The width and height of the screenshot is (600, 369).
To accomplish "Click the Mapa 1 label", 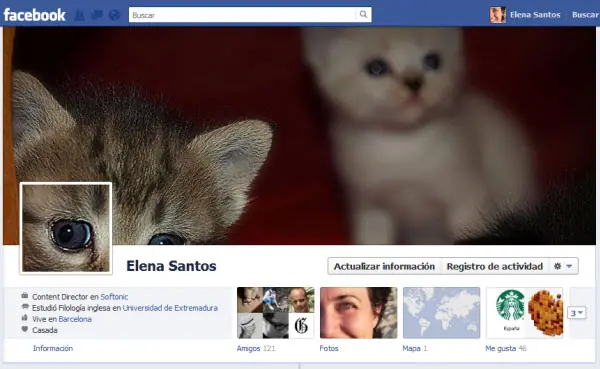I will (414, 348).
